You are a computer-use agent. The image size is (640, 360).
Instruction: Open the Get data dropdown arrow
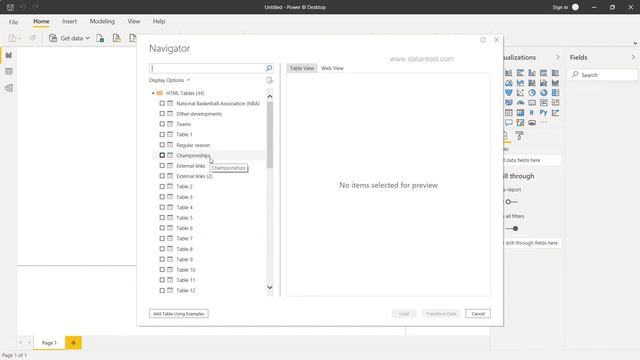click(x=87, y=38)
